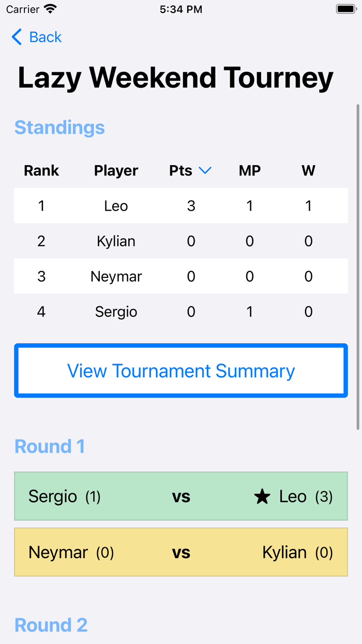Click the star icon next to Leo
This screenshot has height=644, width=362.
(262, 496)
